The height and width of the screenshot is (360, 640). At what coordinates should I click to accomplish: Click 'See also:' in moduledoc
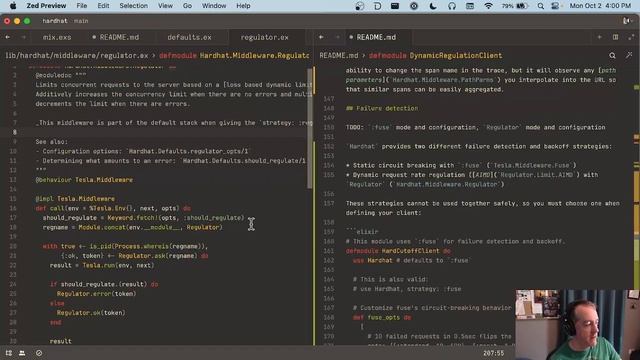point(51,142)
